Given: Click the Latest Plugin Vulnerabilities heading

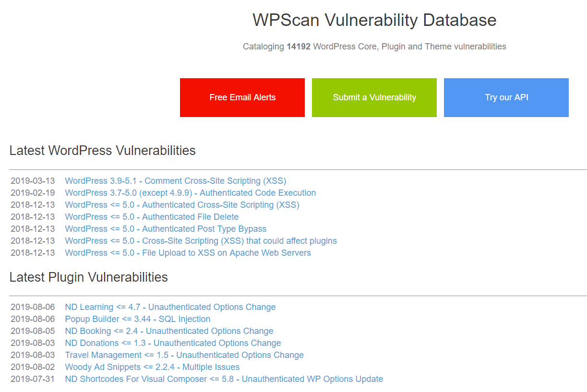Looking at the screenshot, I should click(x=89, y=277).
